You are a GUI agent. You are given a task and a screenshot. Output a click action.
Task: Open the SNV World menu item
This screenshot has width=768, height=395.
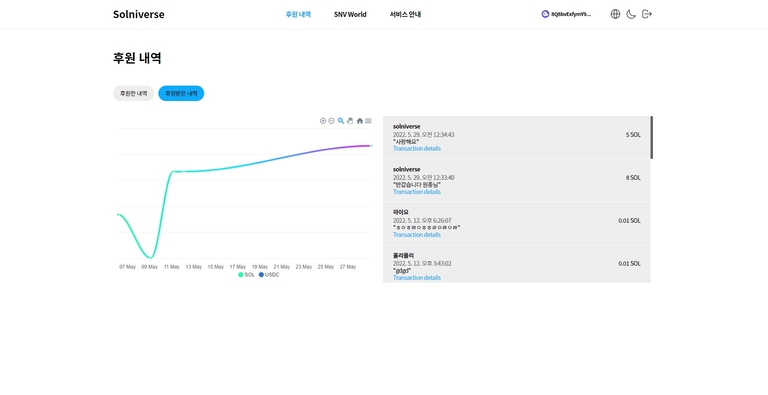[x=350, y=14]
